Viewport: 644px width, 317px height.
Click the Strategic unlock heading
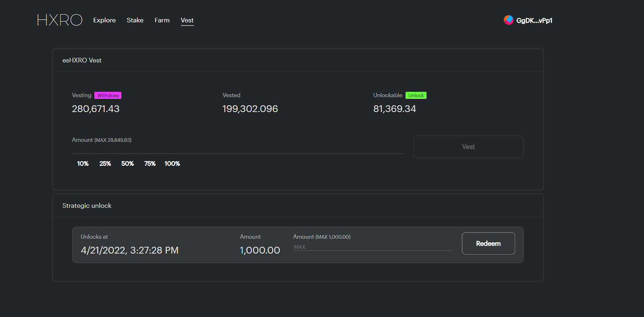(x=87, y=206)
